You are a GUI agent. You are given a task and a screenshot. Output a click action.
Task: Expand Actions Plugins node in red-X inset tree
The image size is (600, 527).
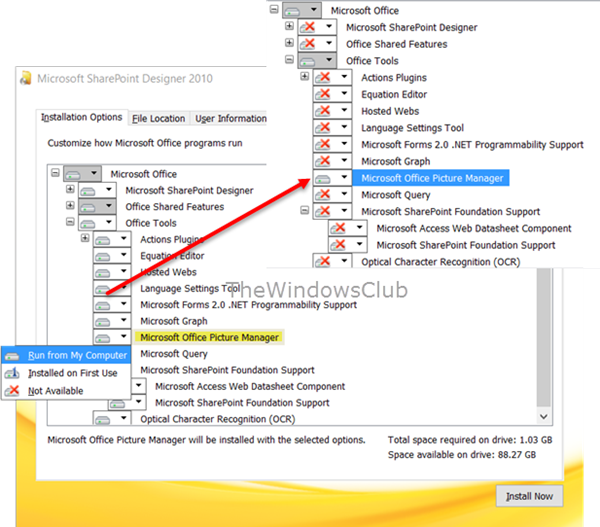coord(304,76)
